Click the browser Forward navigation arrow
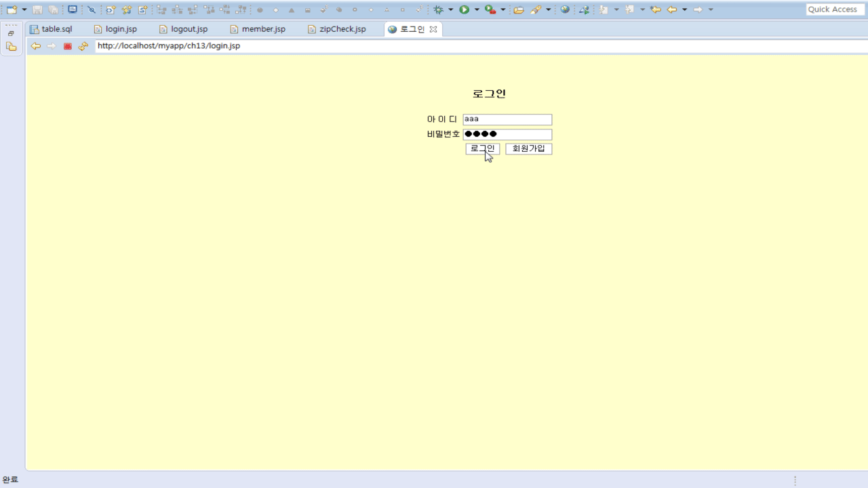Viewport: 868px width, 488px height. pyautogui.click(x=52, y=46)
